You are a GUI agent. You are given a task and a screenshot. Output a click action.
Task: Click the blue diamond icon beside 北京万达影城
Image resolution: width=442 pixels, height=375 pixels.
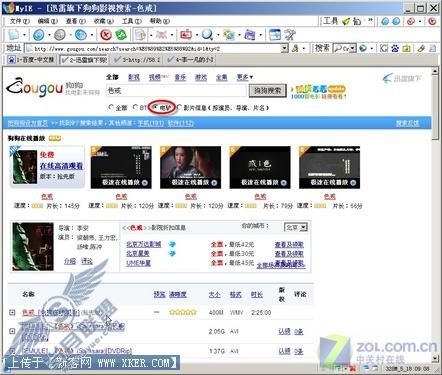172,244
